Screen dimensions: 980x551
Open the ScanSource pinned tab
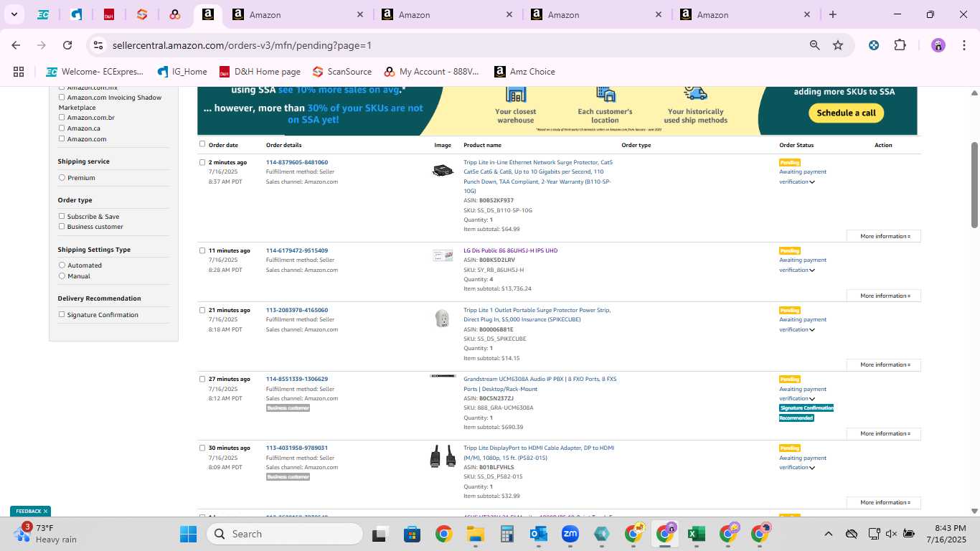(142, 14)
